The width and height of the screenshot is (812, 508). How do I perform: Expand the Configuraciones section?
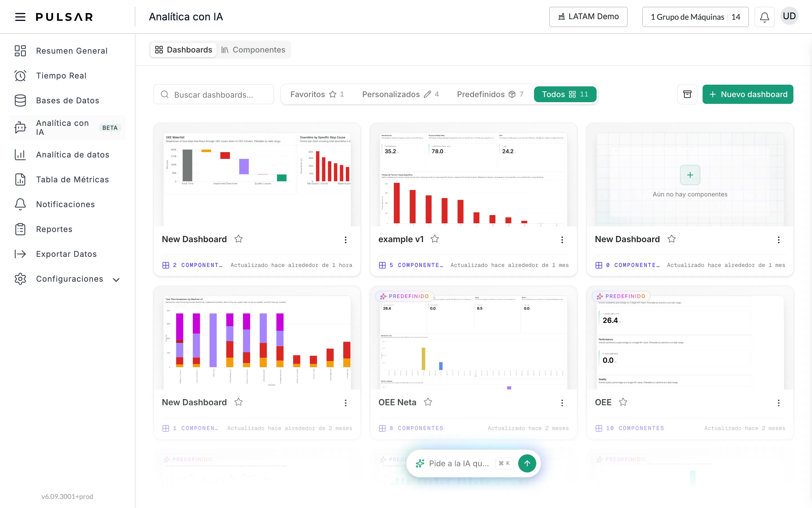tap(68, 279)
